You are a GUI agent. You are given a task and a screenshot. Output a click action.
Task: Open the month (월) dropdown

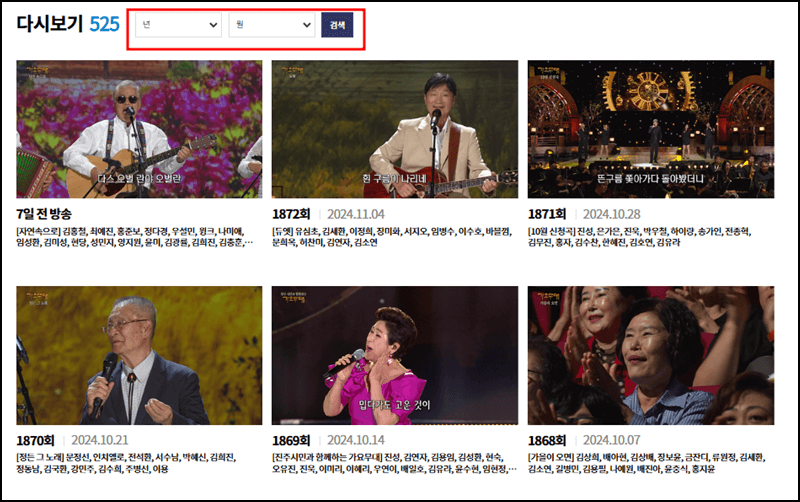coord(271,24)
